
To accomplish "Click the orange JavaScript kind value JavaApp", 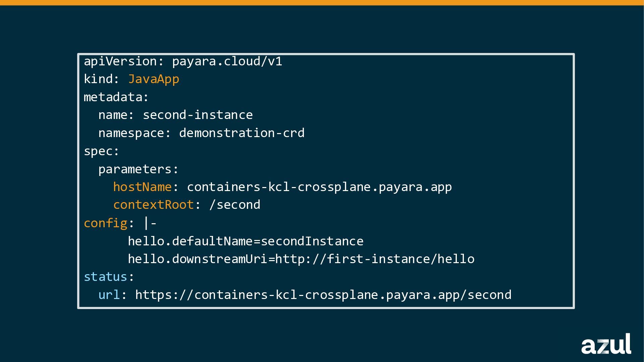I will pyautogui.click(x=154, y=79).
